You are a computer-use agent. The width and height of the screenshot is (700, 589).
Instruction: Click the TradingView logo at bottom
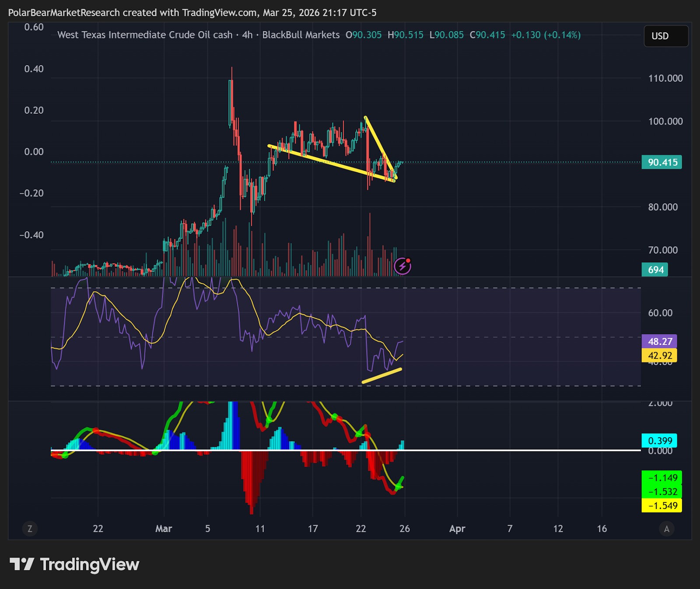pos(74,565)
